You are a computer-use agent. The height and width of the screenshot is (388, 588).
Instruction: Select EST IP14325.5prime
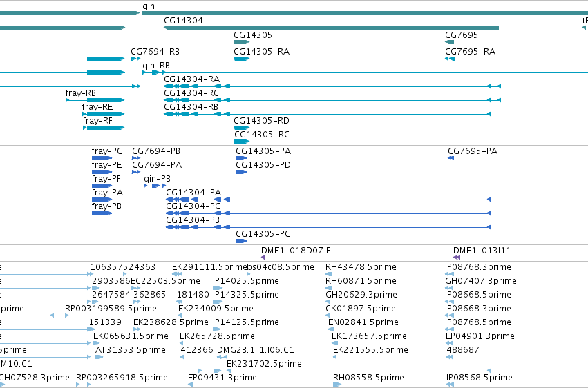click(245, 295)
